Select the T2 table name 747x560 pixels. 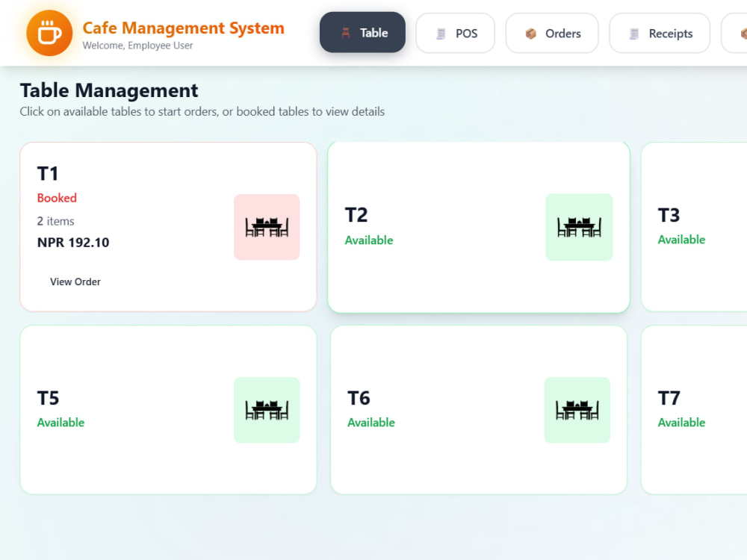coord(356,215)
